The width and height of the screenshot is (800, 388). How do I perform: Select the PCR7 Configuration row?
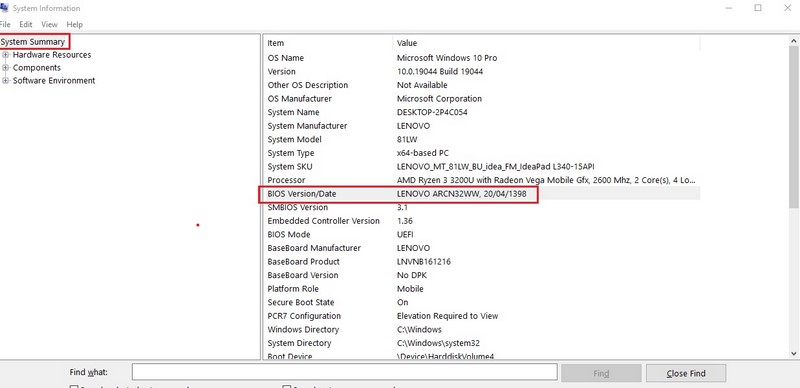click(x=482, y=316)
